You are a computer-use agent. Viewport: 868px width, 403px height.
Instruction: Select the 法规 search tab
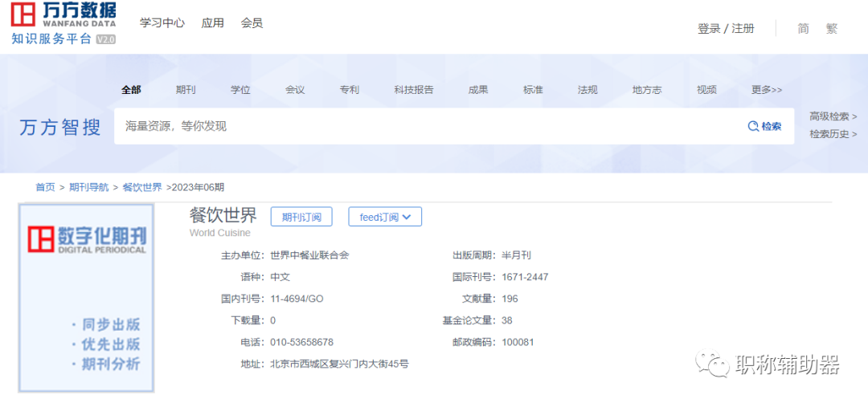click(x=588, y=90)
